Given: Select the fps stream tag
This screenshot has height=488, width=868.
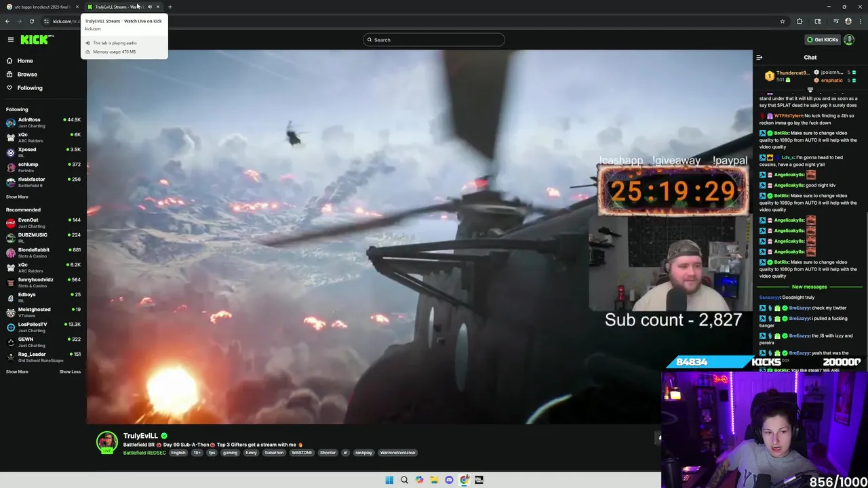Looking at the screenshot, I should tap(212, 453).
